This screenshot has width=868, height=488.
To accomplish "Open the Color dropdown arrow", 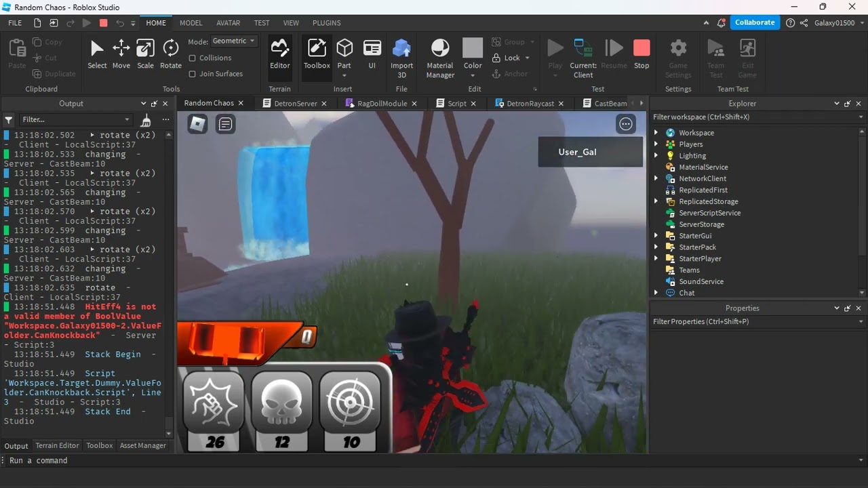I will coord(473,75).
